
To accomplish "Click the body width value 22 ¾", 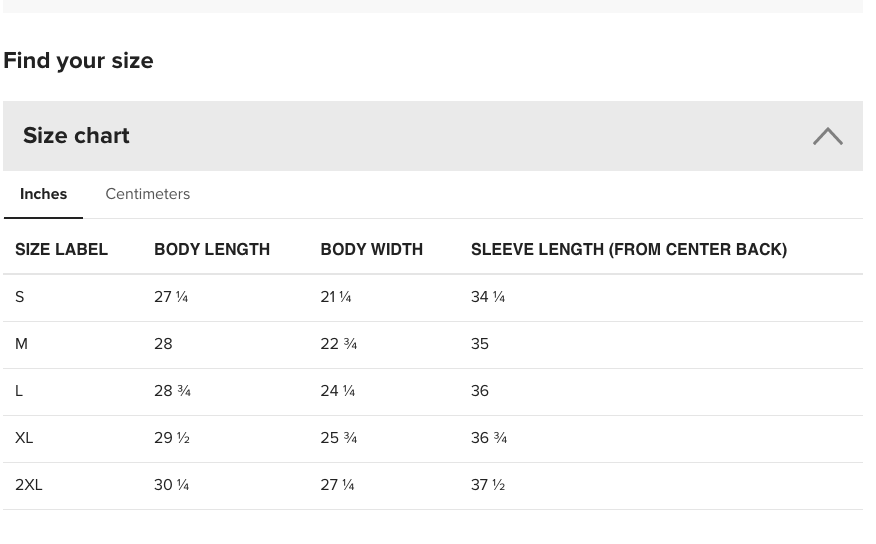I will pyautogui.click(x=338, y=344).
